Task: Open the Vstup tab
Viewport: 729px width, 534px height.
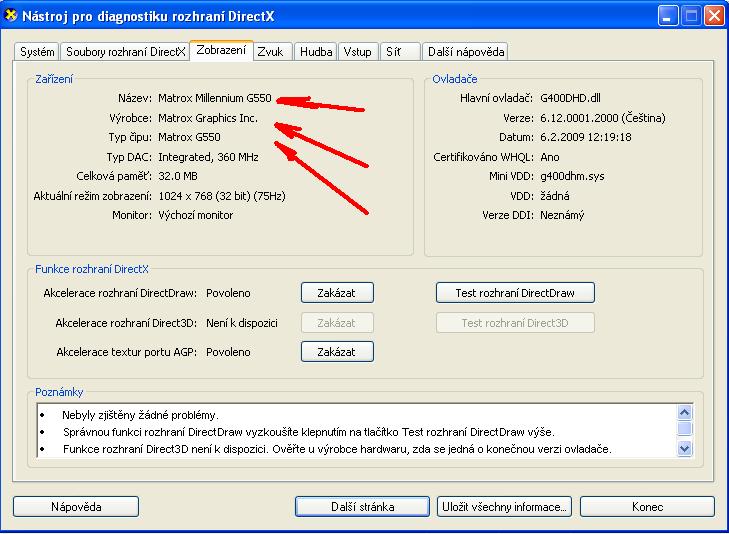Action: click(358, 52)
